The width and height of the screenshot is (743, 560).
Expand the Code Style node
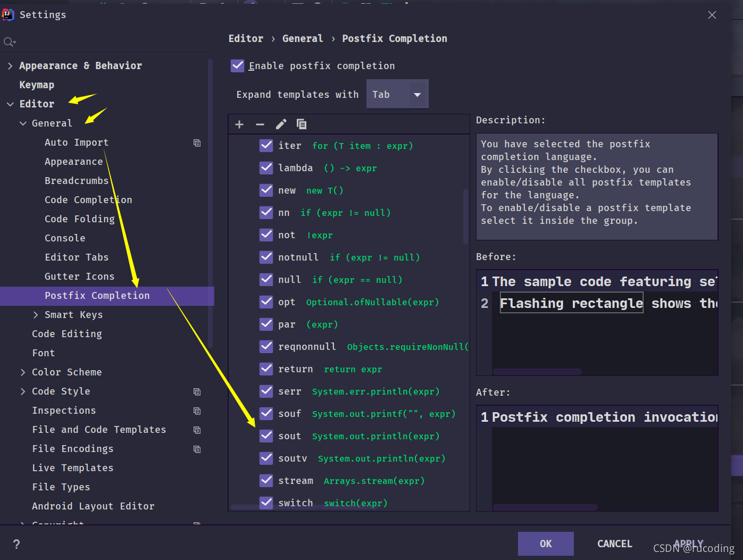(x=23, y=391)
